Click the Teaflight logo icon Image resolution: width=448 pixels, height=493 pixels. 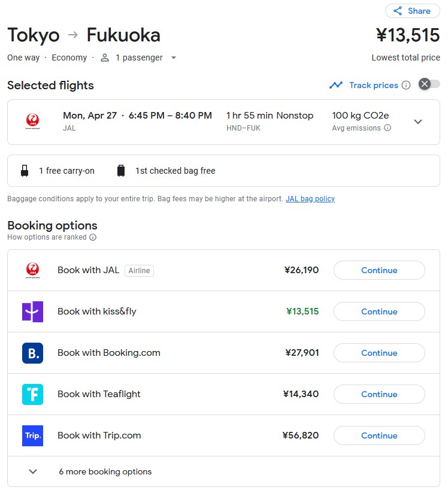pyautogui.click(x=33, y=394)
